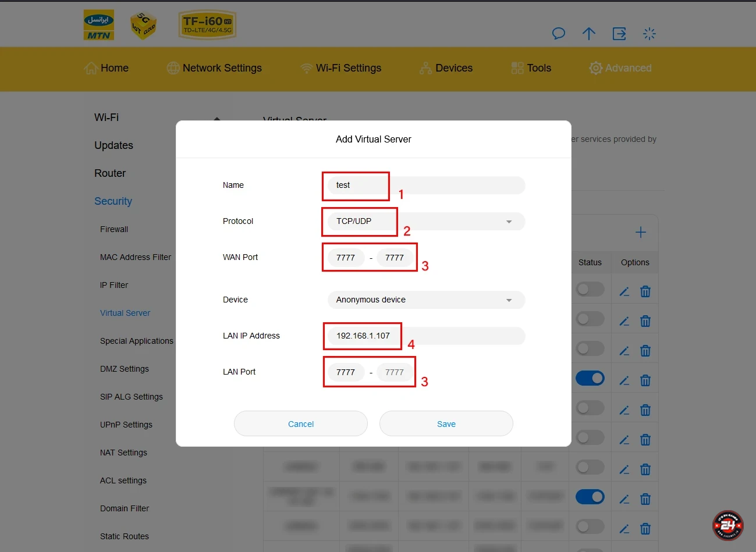Click the plus icon to add entry
The image size is (756, 552).
point(641,233)
